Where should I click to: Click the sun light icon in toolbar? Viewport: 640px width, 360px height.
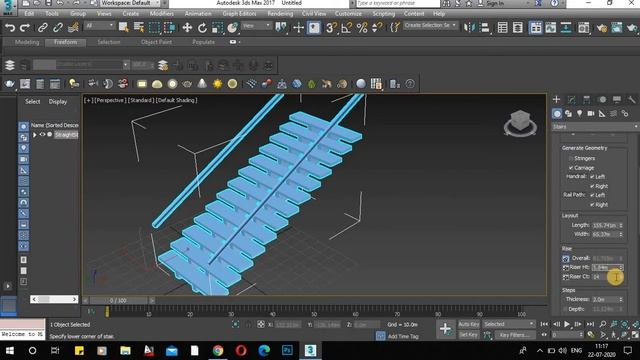[x=217, y=84]
